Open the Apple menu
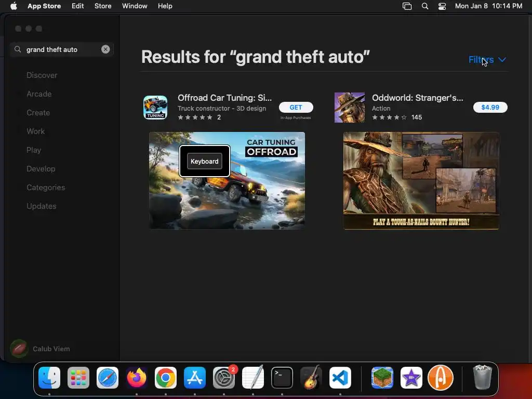 [14, 6]
